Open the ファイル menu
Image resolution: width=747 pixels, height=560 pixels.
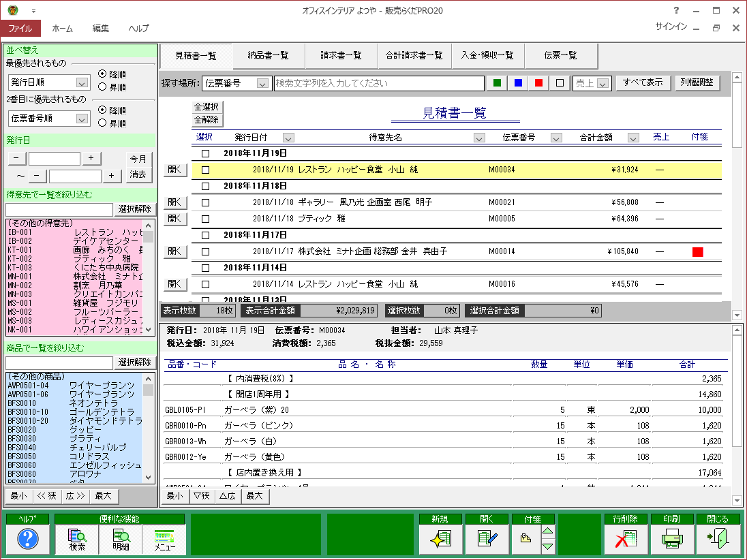coord(20,29)
